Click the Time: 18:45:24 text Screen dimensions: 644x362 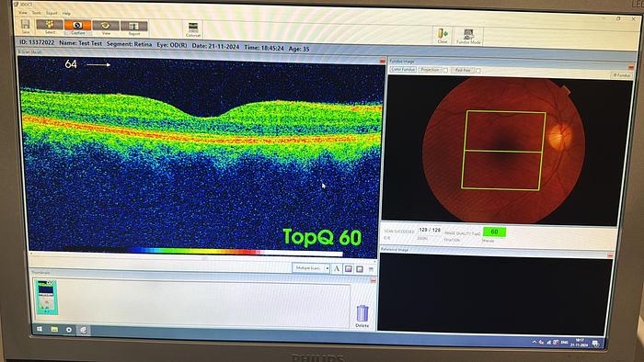(x=264, y=48)
